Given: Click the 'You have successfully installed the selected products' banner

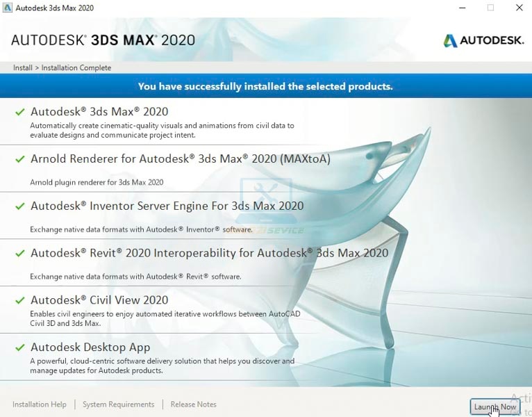Looking at the screenshot, I should (265, 86).
